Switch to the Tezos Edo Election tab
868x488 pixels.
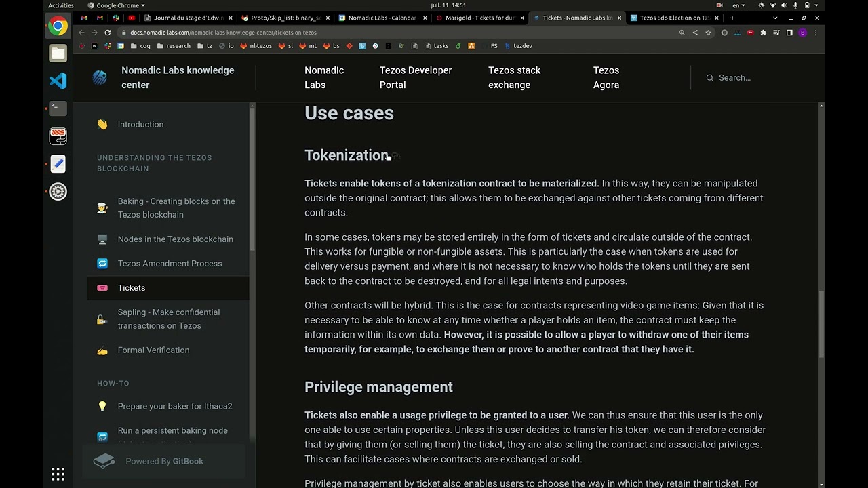click(673, 18)
